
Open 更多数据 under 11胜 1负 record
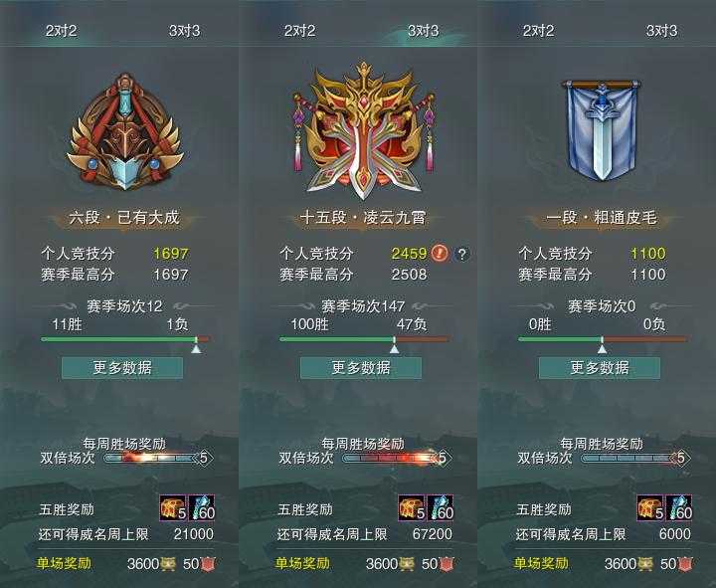click(122, 368)
